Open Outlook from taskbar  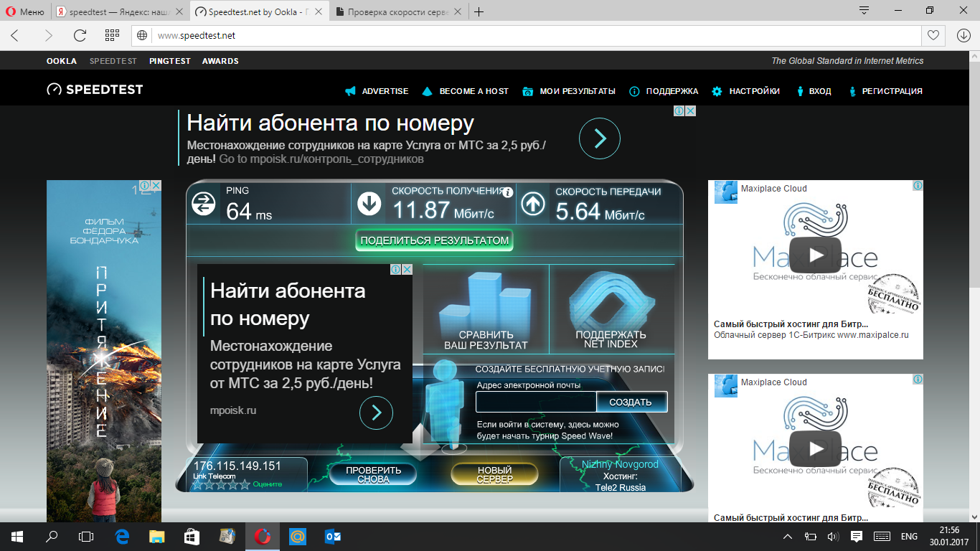click(x=333, y=536)
